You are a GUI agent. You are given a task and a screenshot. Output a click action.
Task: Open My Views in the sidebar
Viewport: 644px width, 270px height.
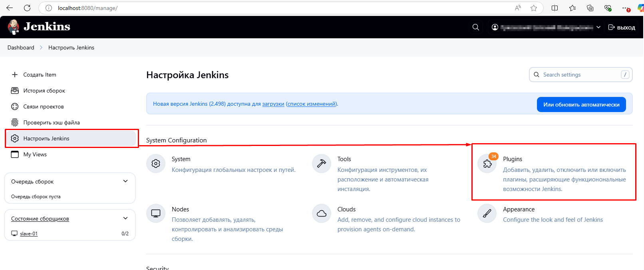tap(35, 154)
